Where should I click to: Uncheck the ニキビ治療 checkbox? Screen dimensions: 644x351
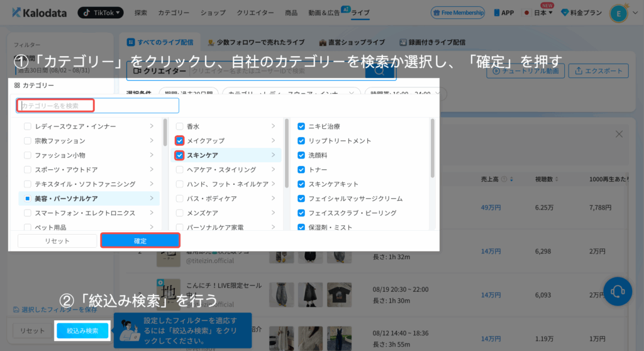[x=301, y=126]
